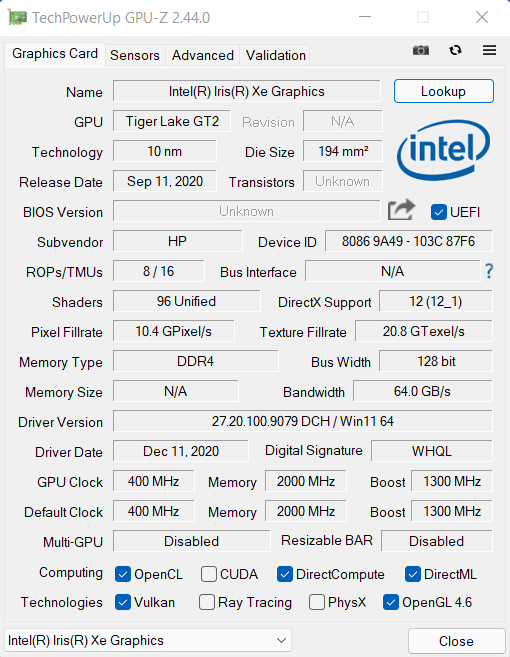Click the camera screenshot icon
This screenshot has height=657, width=510.
pos(421,51)
